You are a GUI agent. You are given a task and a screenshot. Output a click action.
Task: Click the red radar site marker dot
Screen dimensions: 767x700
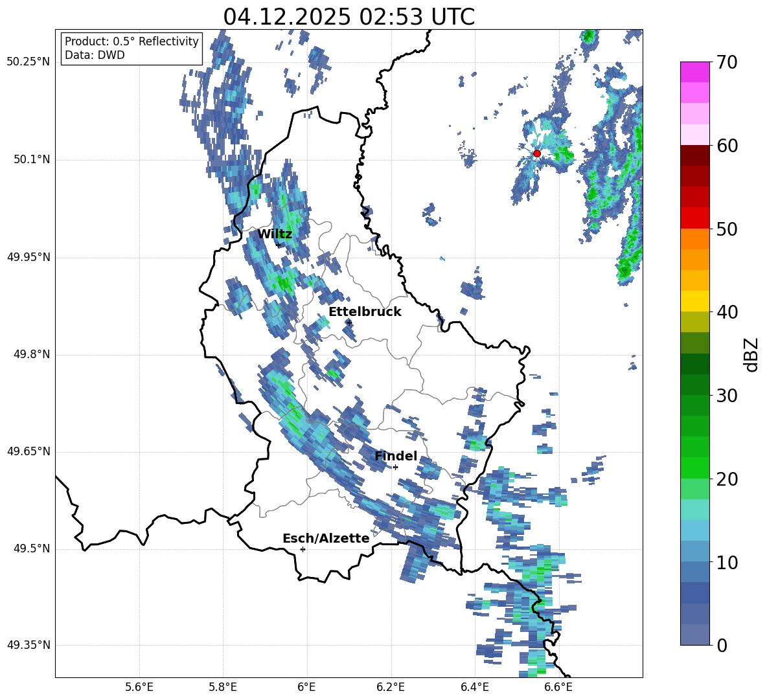pyautogui.click(x=536, y=153)
